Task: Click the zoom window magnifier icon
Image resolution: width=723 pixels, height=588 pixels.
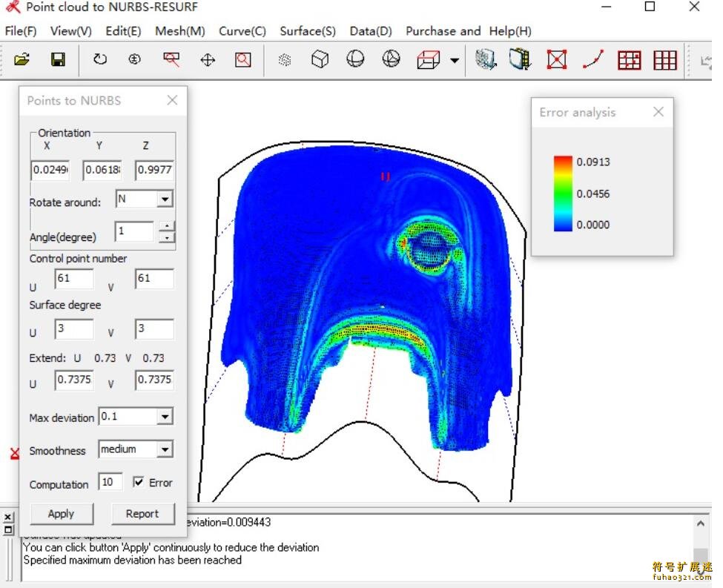Action: coord(243,60)
